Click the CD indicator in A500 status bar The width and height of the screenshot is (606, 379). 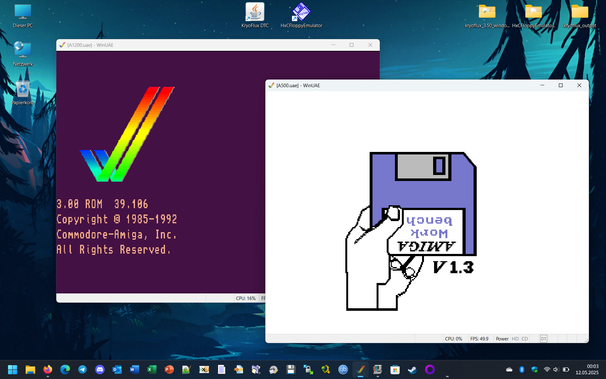(524, 339)
